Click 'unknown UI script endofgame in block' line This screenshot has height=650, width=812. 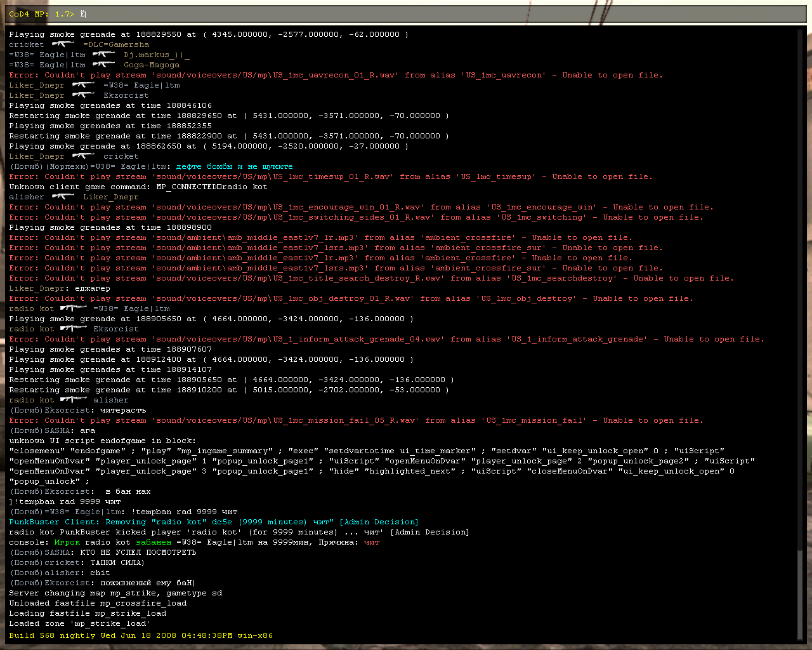point(103,441)
